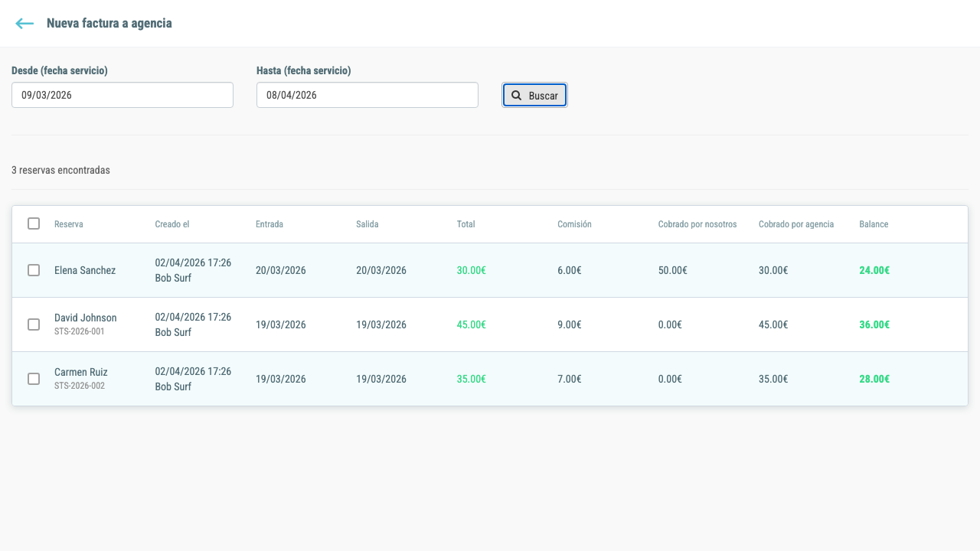Open Carmen Ruiz reservation STS-2026-002
This screenshot has height=551, width=980.
tap(81, 379)
